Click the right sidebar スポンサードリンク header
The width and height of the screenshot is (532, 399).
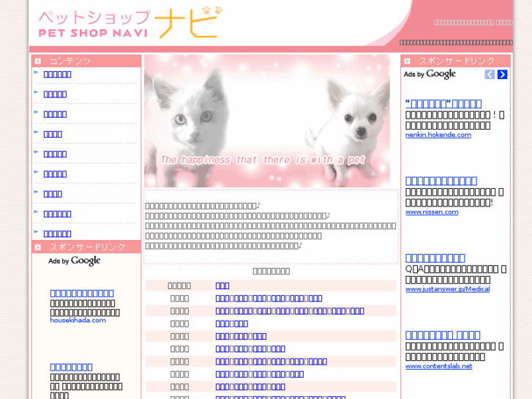(x=455, y=61)
